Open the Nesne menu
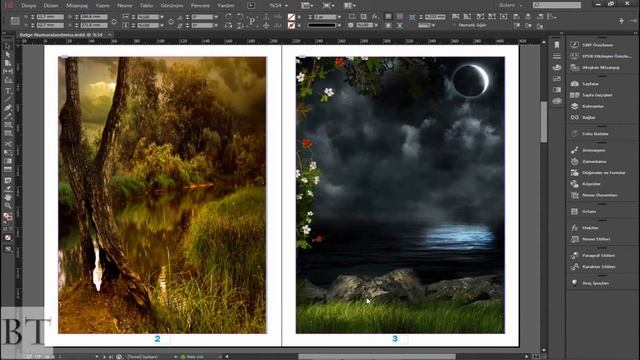 click(124, 6)
